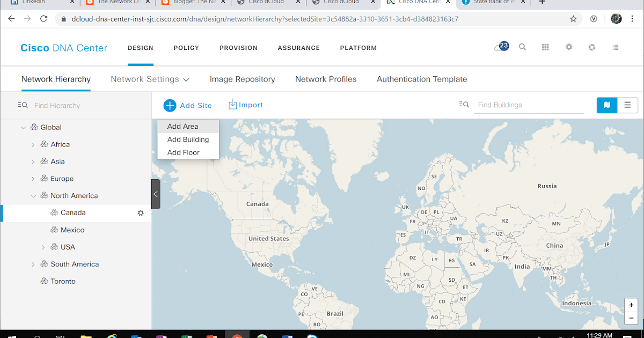Open the cloud notifications showing 23 updates

pyautogui.click(x=501, y=46)
